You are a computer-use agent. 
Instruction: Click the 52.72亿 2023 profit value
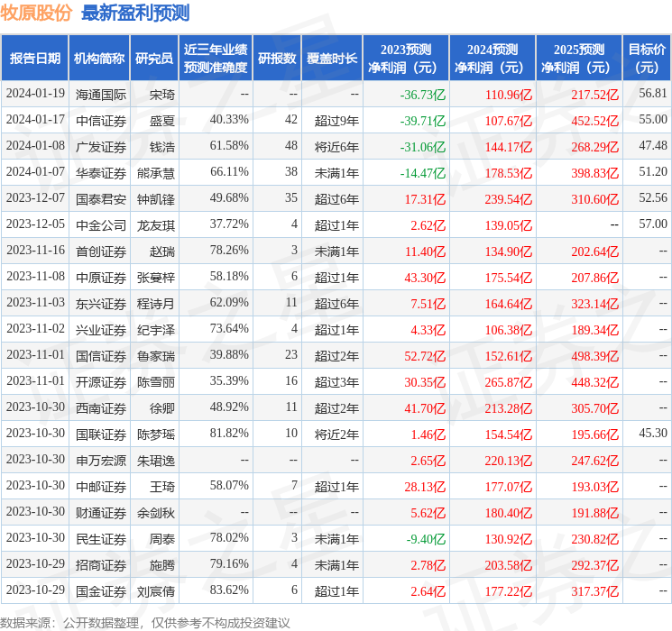(425, 356)
